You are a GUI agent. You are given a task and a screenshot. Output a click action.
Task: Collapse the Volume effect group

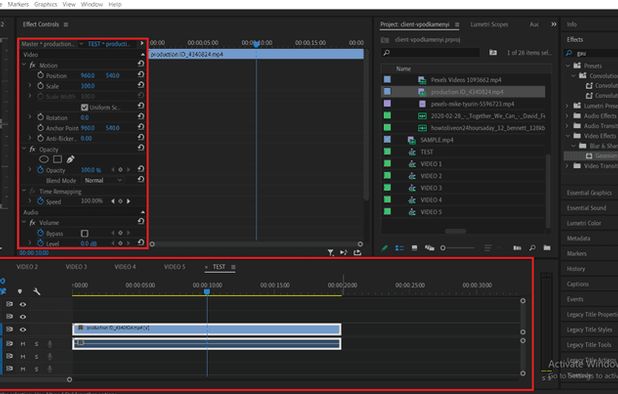point(24,222)
